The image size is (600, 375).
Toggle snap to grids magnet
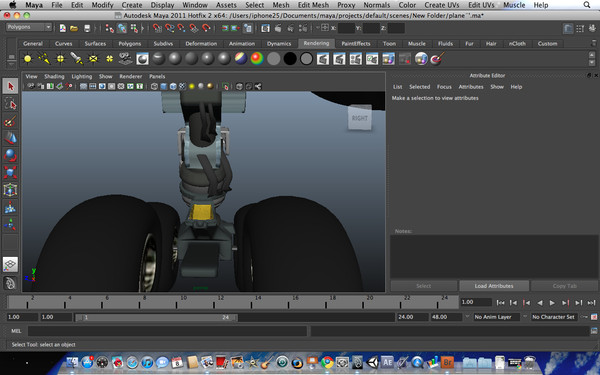157,28
